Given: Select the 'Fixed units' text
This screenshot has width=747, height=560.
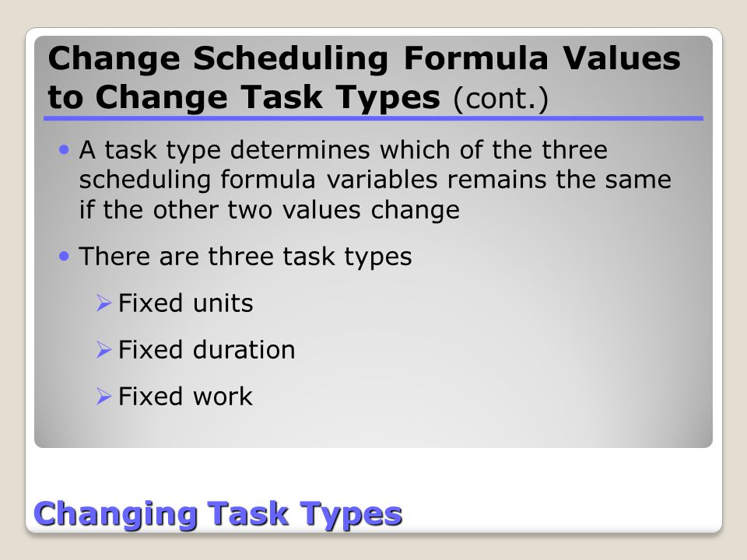Looking at the screenshot, I should [x=185, y=303].
